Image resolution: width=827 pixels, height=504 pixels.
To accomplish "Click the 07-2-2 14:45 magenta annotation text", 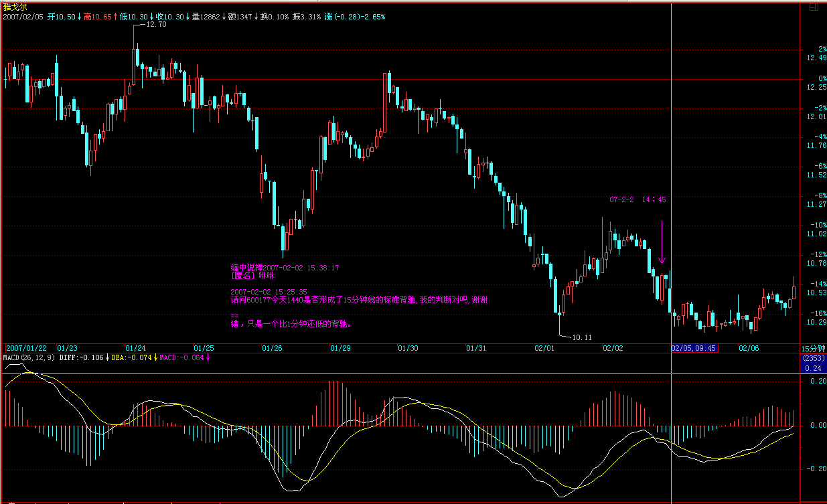I will 637,199.
